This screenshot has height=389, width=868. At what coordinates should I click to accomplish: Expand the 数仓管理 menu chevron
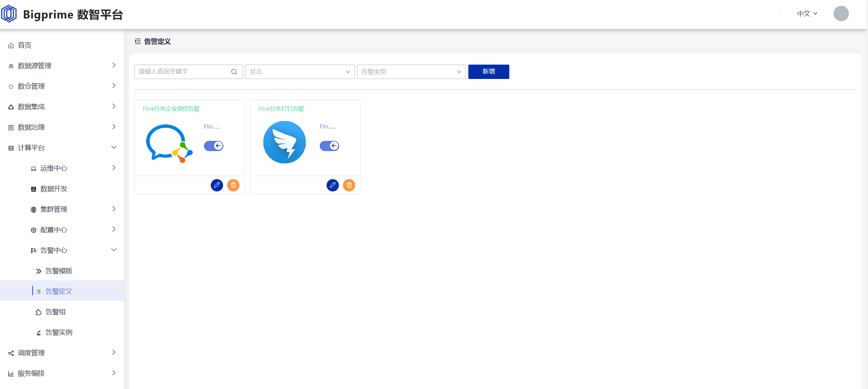tap(114, 86)
